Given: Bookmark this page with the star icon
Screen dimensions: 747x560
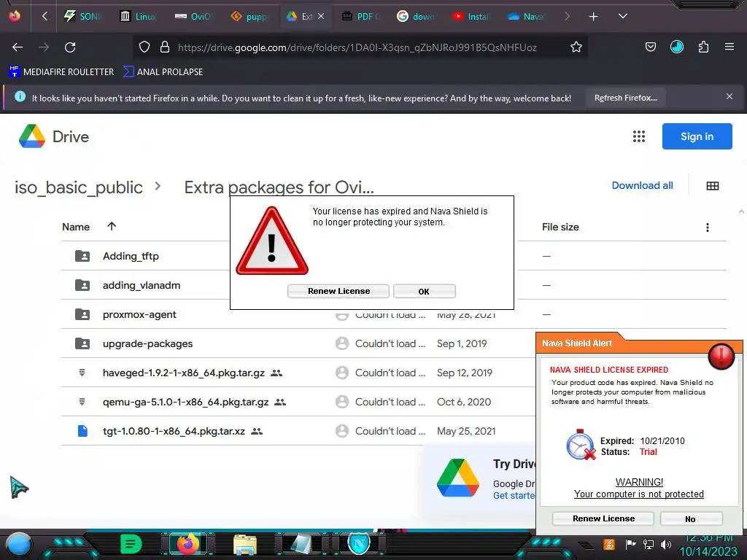Looking at the screenshot, I should point(576,47).
